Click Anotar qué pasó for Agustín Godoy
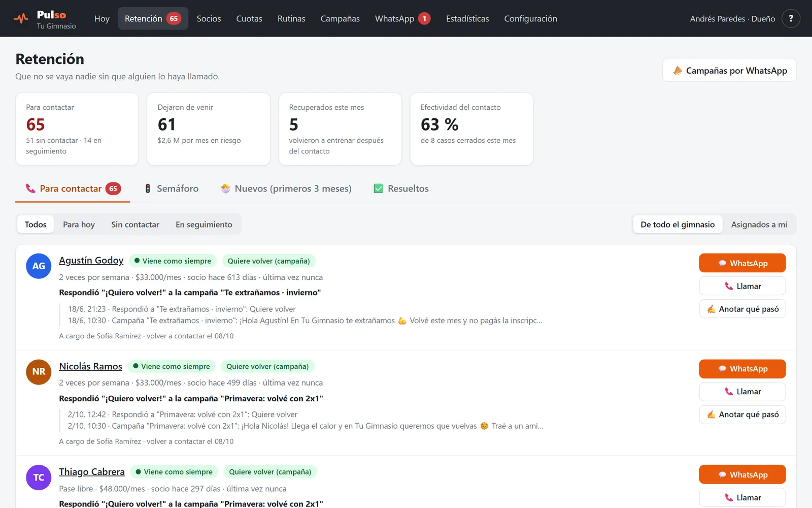The image size is (812, 508). click(x=742, y=308)
